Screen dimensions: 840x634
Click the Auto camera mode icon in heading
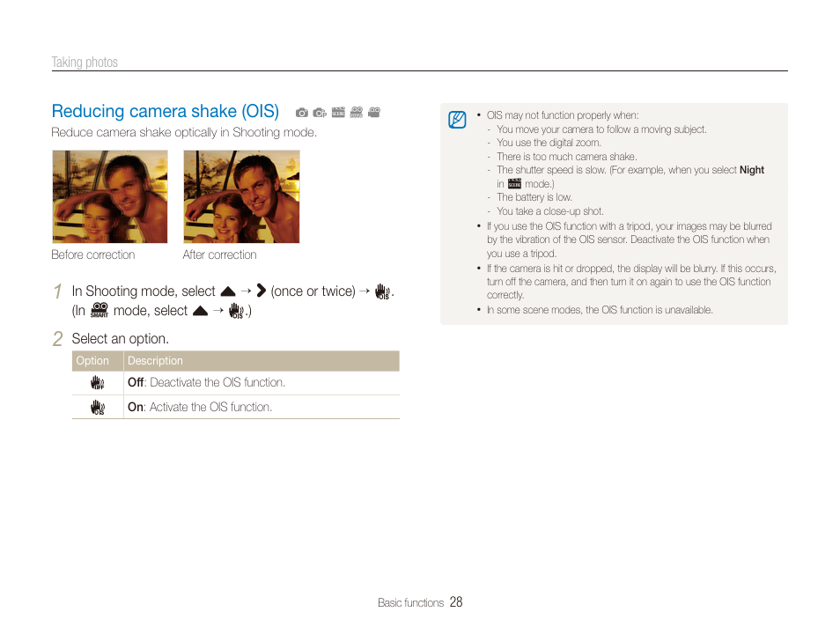(x=302, y=113)
